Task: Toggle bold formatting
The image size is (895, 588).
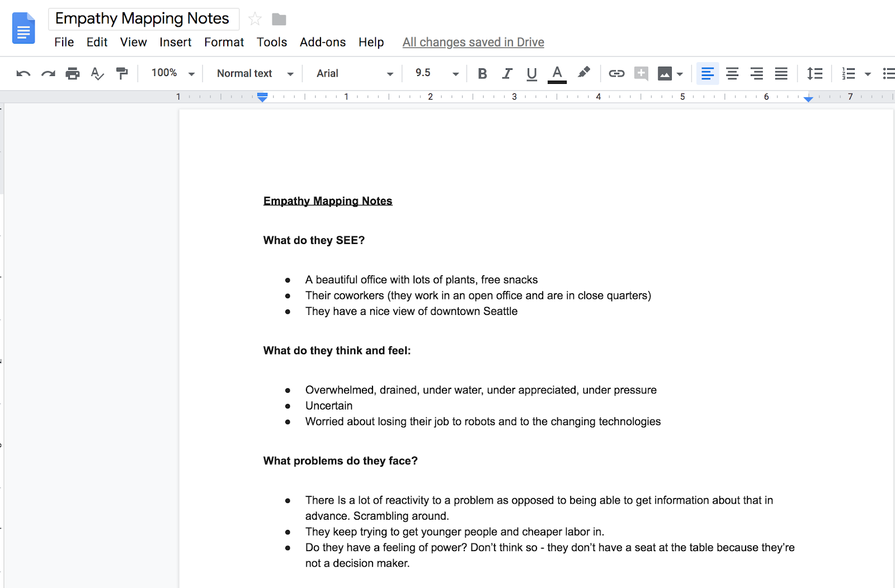Action: pos(482,73)
